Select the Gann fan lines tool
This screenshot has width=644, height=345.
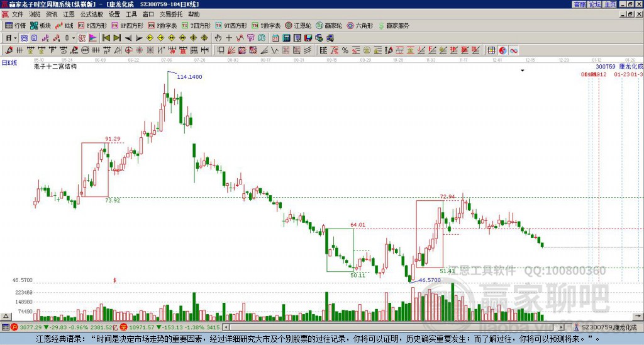pyautogui.click(x=231, y=50)
